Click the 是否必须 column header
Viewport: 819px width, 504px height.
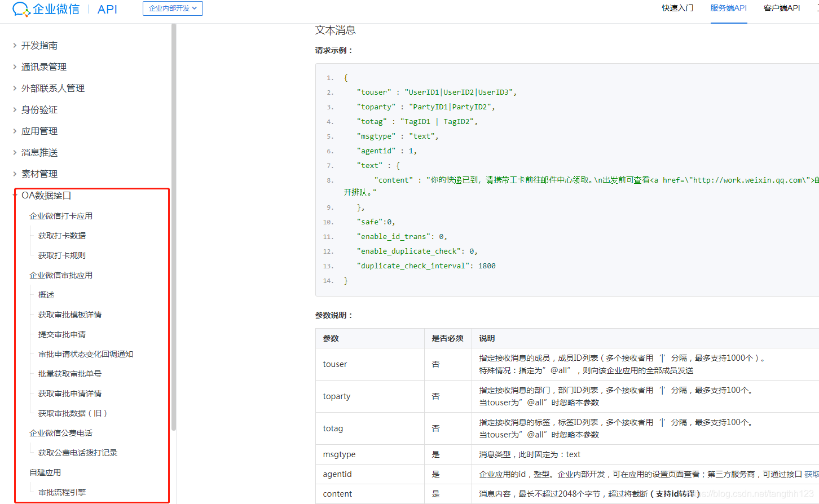448,338
